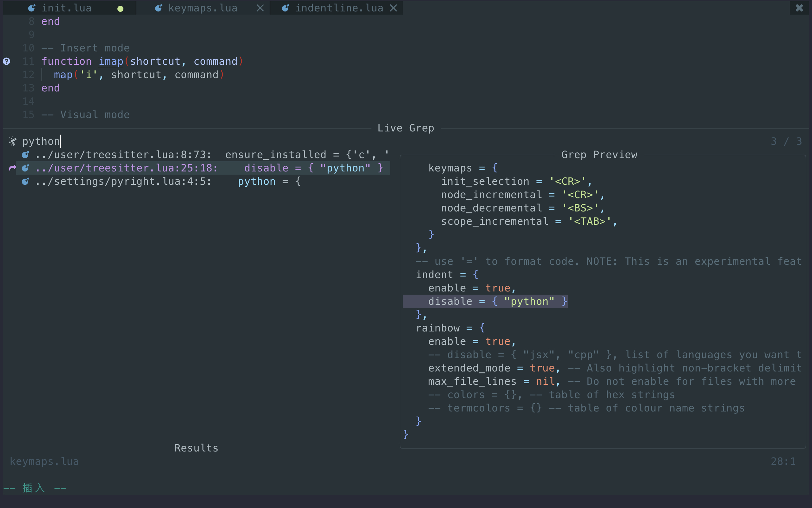Click the Lua icon on keymaps.lua tab
Screen dimensions: 812x508
159,8
